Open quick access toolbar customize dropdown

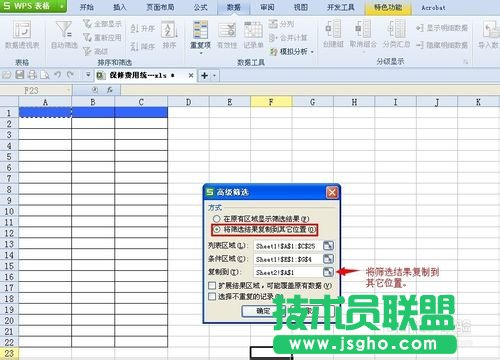coord(88,75)
